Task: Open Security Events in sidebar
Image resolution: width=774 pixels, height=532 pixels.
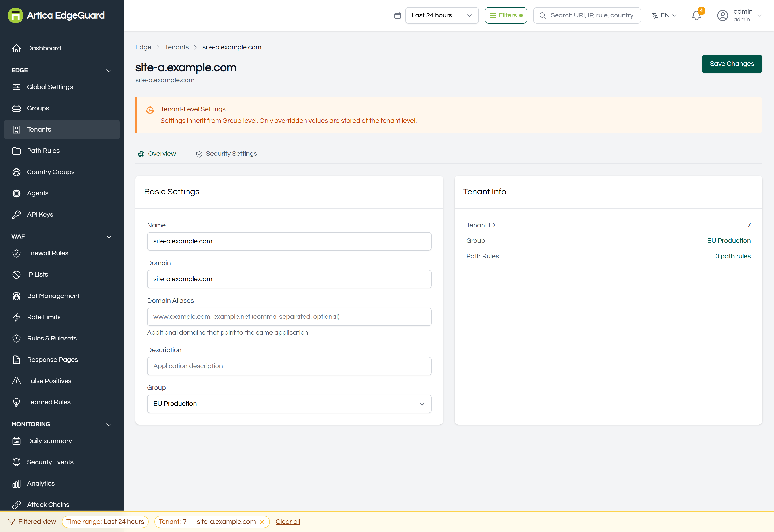Action: click(62, 462)
